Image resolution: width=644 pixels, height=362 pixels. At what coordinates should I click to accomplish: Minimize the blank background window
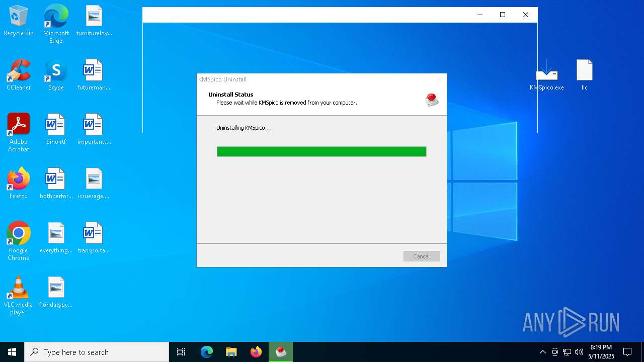(479, 15)
